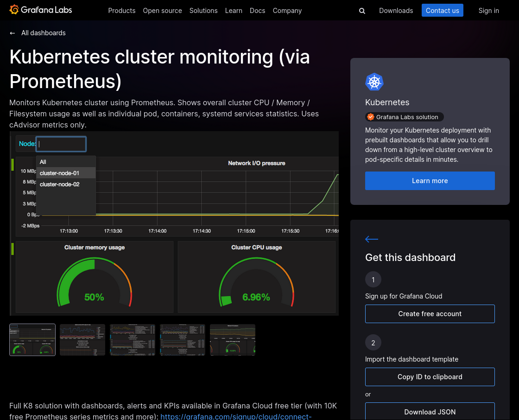Image resolution: width=519 pixels, height=420 pixels.
Task: View the last dashboard screenshot thumbnail
Action: pos(233,340)
